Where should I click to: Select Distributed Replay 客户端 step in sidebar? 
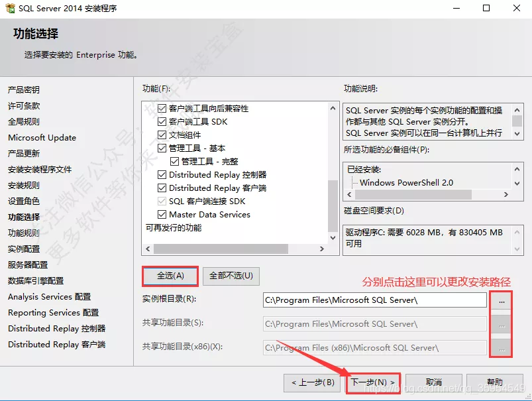coord(57,344)
